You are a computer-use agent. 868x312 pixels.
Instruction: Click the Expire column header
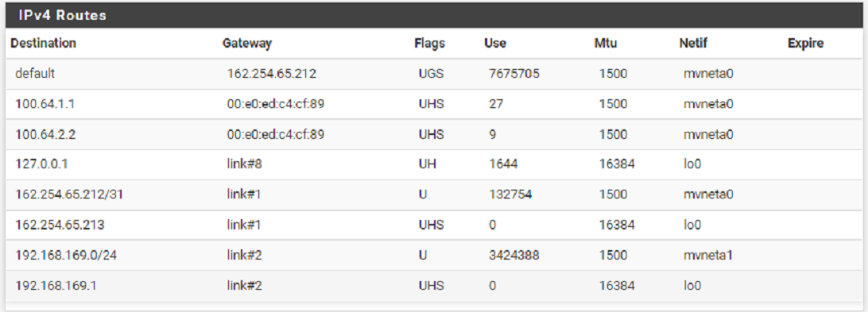tap(805, 43)
